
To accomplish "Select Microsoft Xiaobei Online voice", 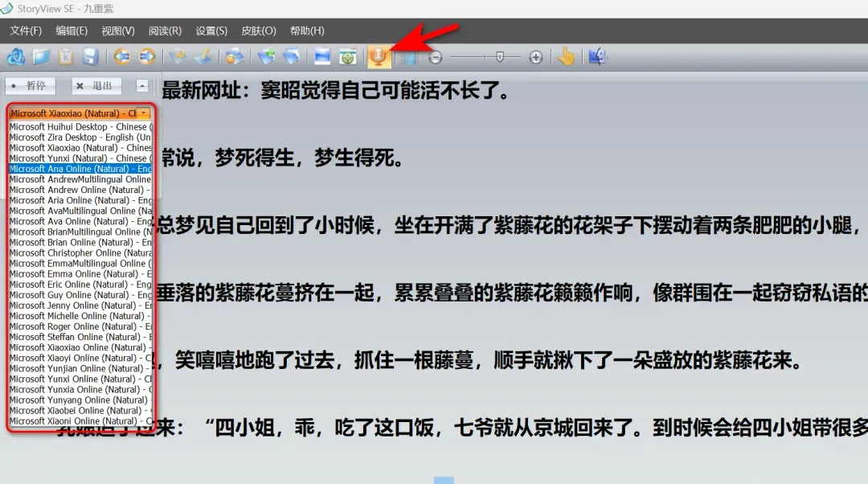I will coord(80,411).
